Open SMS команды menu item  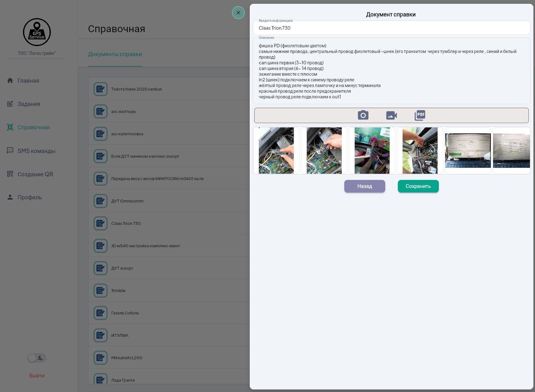pyautogui.click(x=37, y=151)
